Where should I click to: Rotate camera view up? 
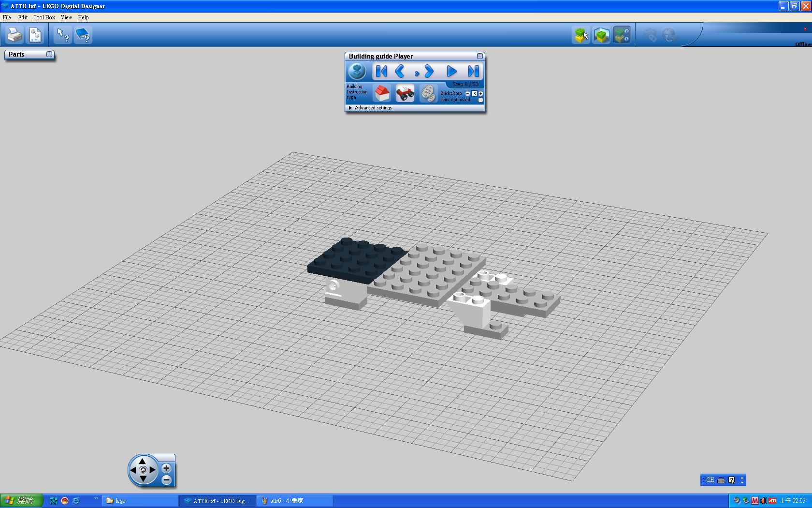(143, 461)
